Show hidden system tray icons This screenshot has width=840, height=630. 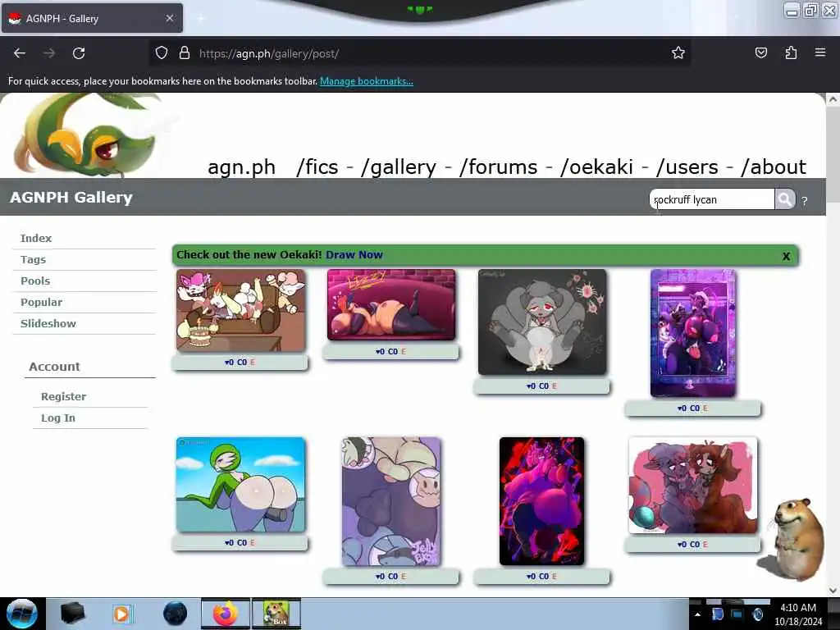click(x=697, y=614)
